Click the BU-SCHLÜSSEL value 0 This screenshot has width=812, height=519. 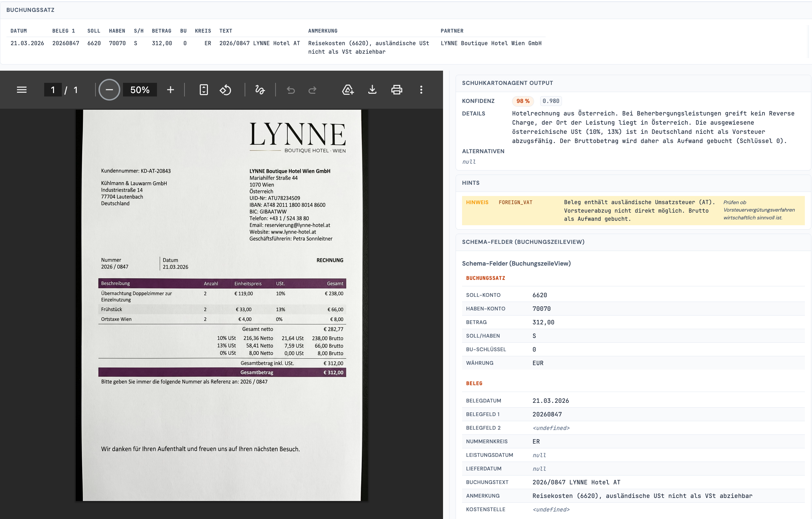click(x=534, y=350)
